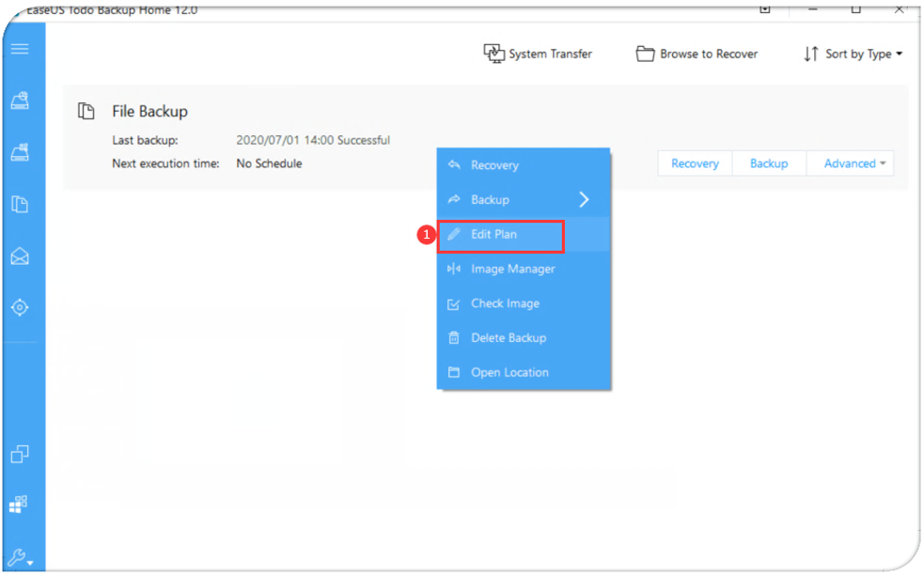Click the System Clone grid icon
924x575 pixels.
[20, 505]
